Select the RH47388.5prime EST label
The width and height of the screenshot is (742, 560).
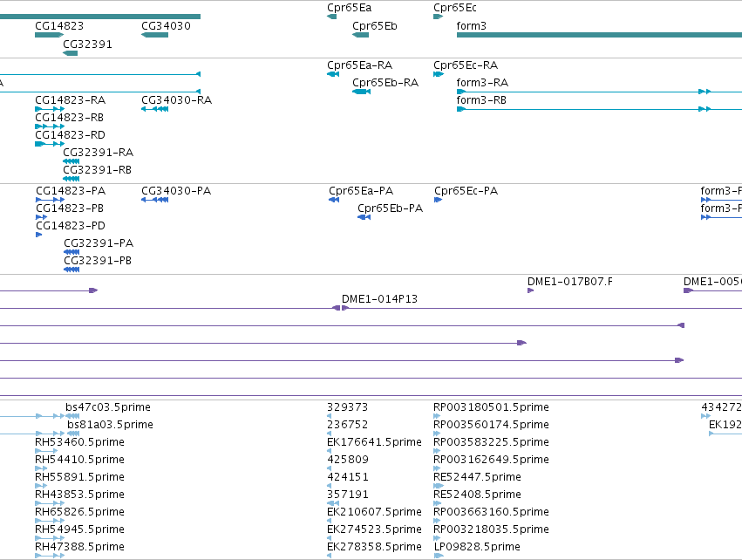(79, 547)
